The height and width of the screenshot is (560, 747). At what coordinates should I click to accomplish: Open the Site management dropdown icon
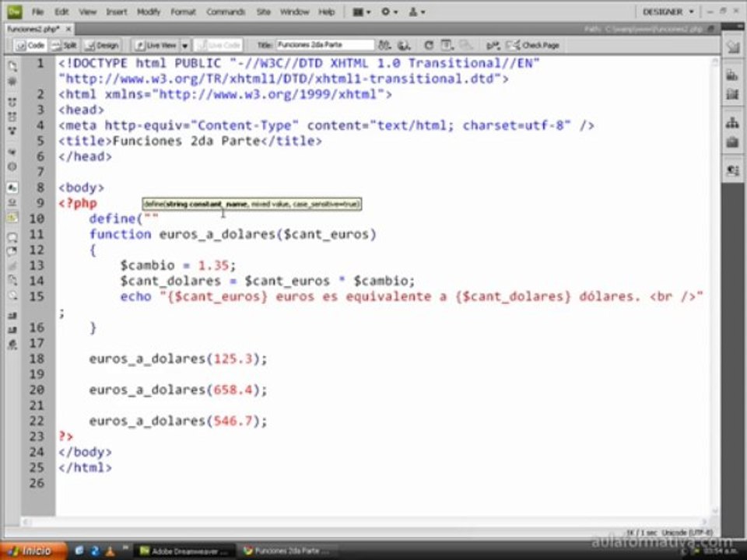tap(416, 12)
